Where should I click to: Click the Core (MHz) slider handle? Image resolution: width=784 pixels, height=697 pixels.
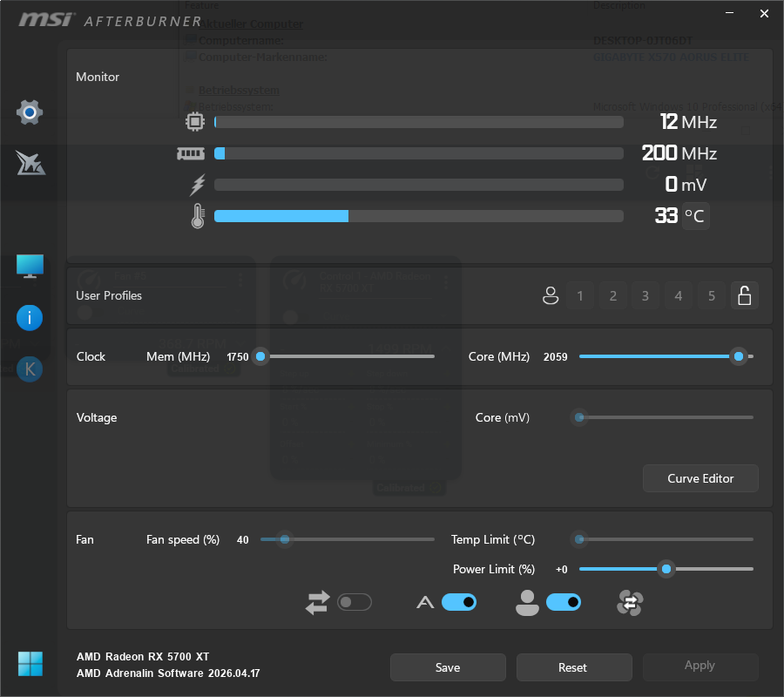tap(739, 356)
